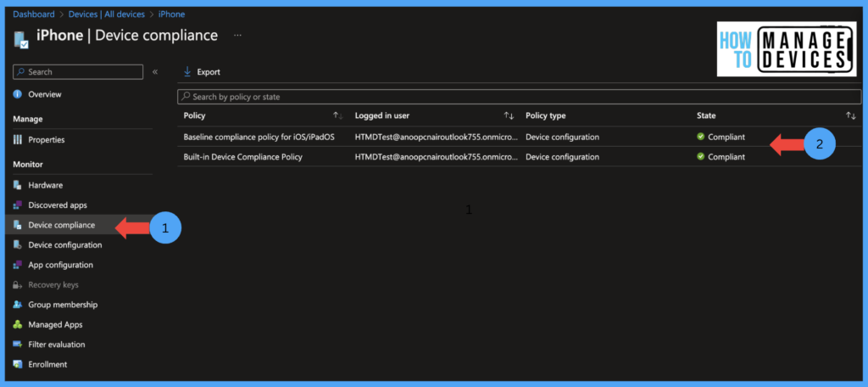This screenshot has width=868, height=387.
Task: Click the Discovered apps icon
Action: coord(17,205)
